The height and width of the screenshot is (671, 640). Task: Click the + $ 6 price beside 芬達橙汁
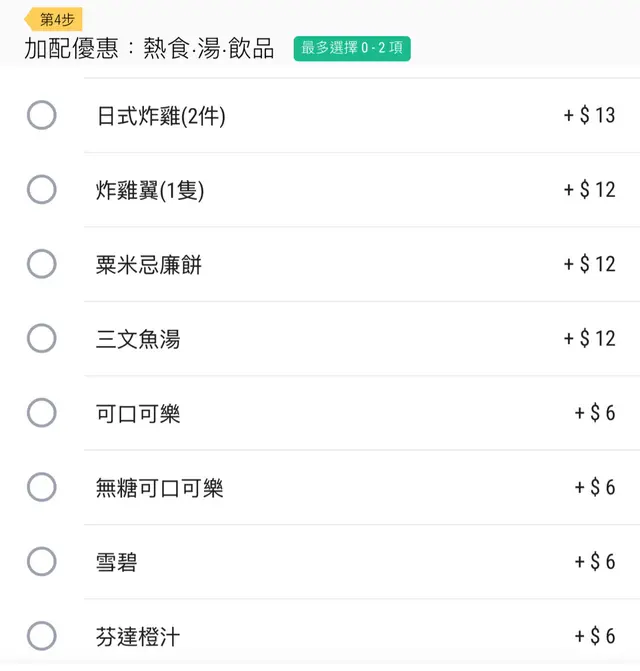595,636
